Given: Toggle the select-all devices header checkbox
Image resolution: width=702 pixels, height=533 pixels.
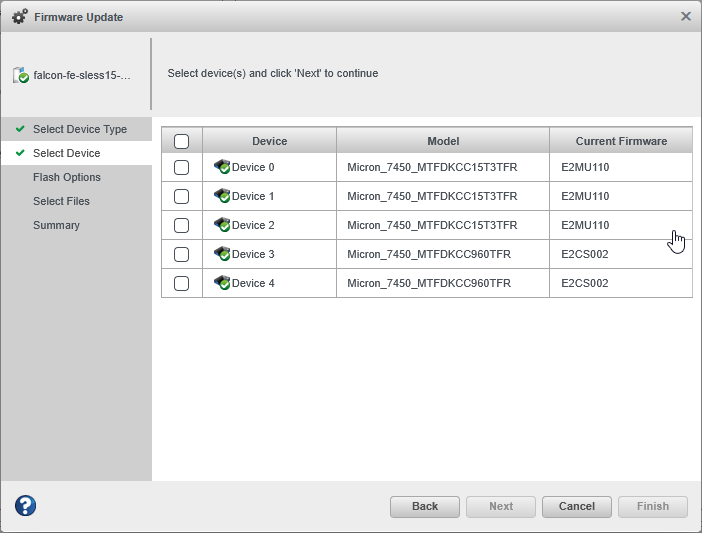Looking at the screenshot, I should tap(182, 142).
